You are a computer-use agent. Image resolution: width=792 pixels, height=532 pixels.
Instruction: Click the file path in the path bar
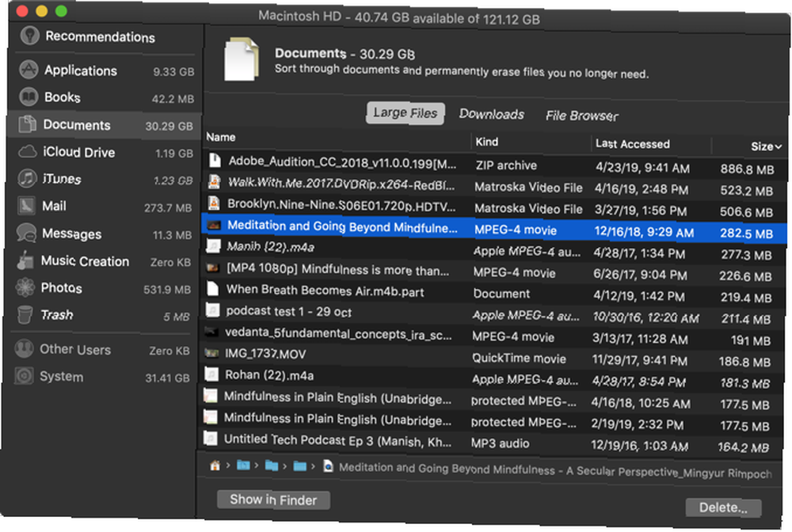click(555, 471)
